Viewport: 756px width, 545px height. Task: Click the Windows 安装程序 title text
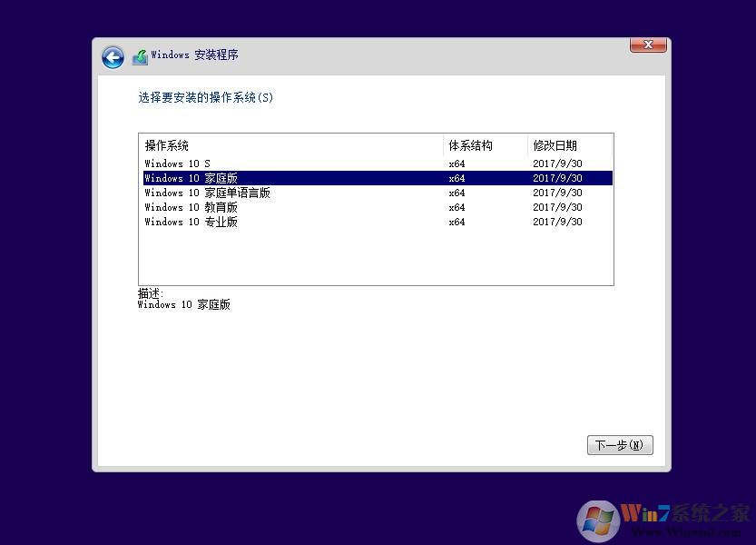(x=195, y=54)
